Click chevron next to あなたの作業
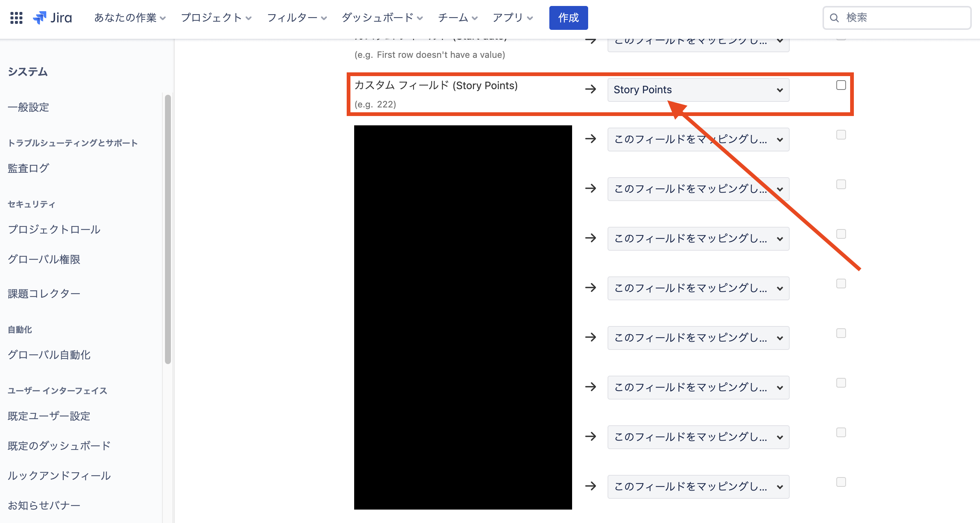 click(x=163, y=18)
